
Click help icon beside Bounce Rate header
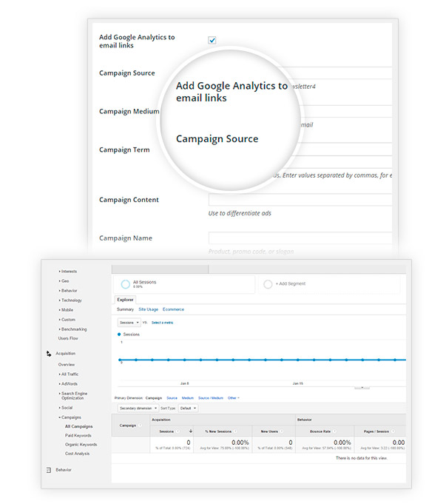click(334, 431)
